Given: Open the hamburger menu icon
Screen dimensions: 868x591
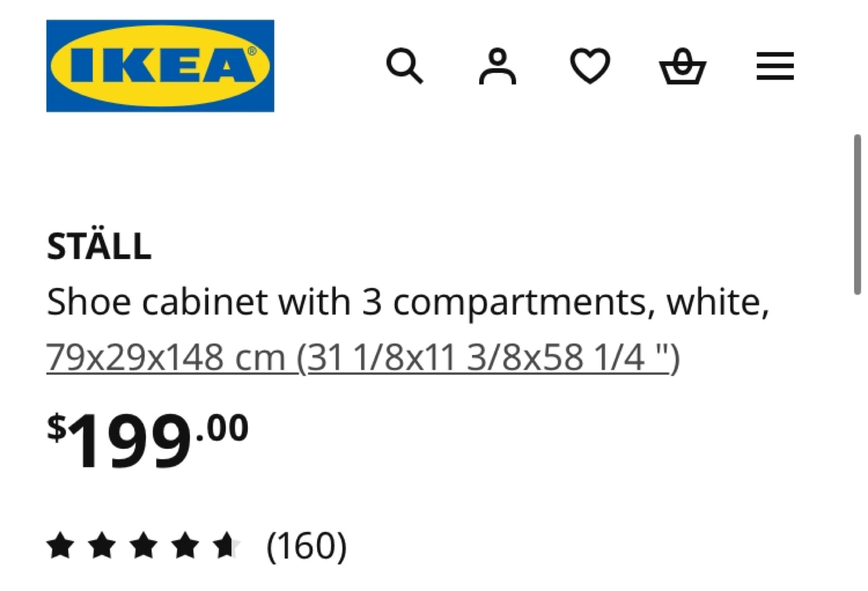Looking at the screenshot, I should (x=775, y=66).
